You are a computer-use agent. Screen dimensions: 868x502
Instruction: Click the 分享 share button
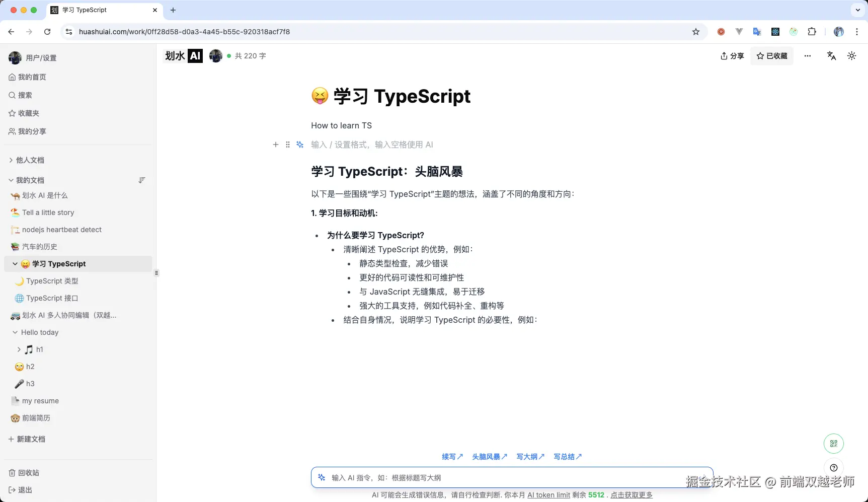tap(732, 56)
